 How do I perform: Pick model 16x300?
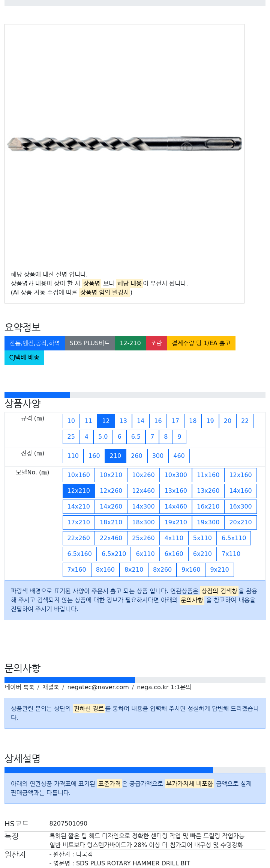(240, 507)
